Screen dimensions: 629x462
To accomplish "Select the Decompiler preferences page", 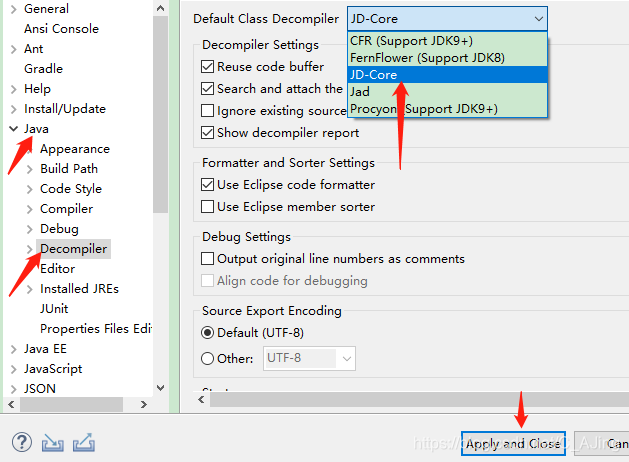I will pos(73,249).
